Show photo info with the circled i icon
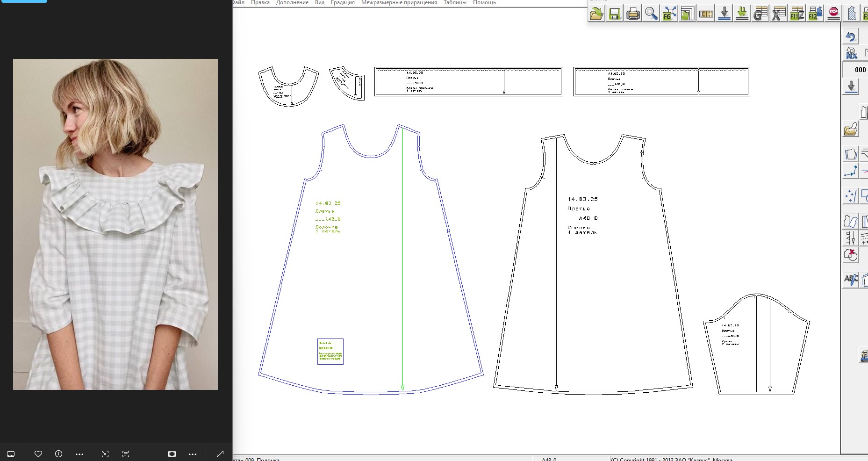This screenshot has height=461, width=868. click(58, 454)
